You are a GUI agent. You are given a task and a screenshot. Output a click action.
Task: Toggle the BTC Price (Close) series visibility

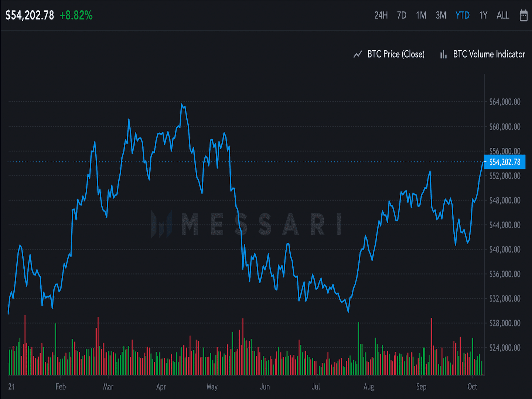point(395,54)
